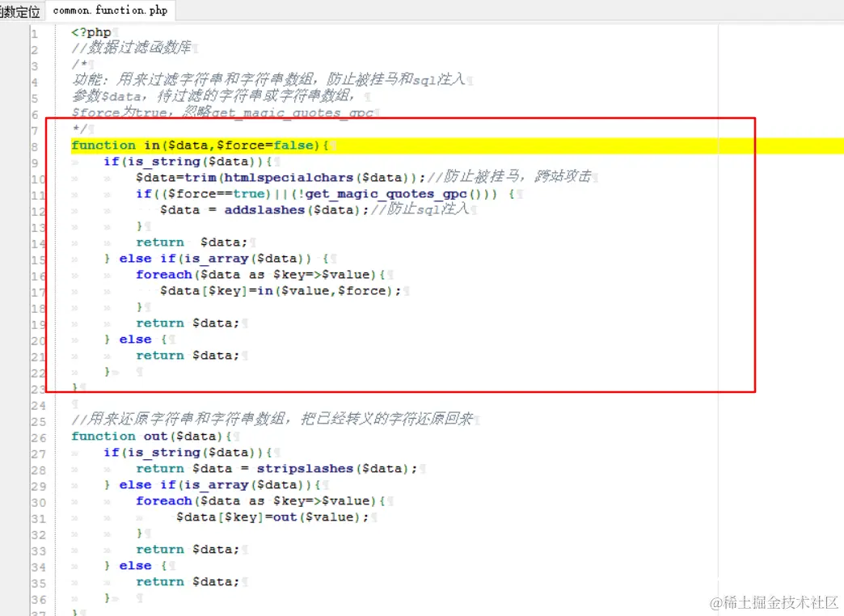Switch to the common.function.php tab
Screen dimensions: 844x616
[x=110, y=11]
